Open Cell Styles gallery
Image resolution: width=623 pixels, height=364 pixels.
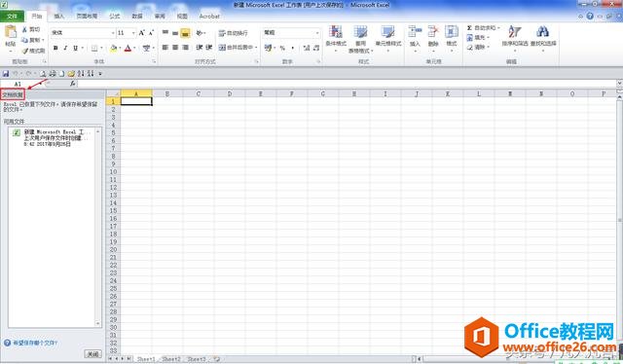[x=388, y=39]
